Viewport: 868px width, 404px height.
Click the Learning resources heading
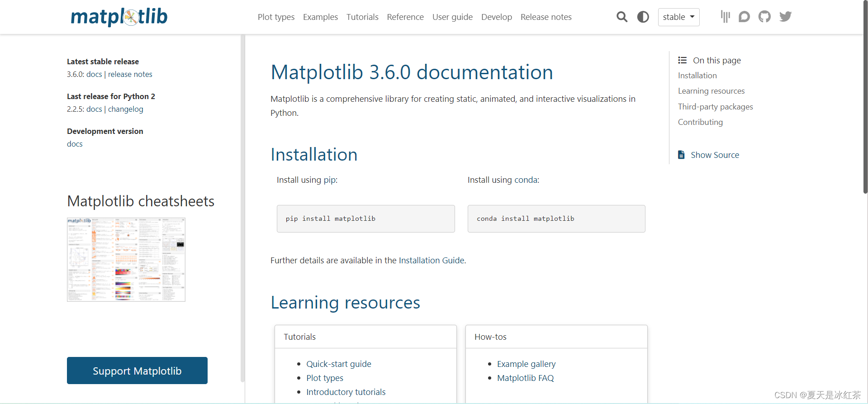[x=345, y=303]
